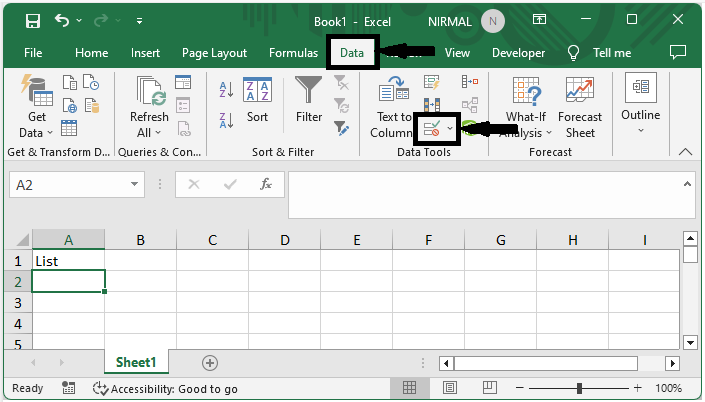Switch to the Formulas tab
The height and width of the screenshot is (402, 705).
(293, 53)
